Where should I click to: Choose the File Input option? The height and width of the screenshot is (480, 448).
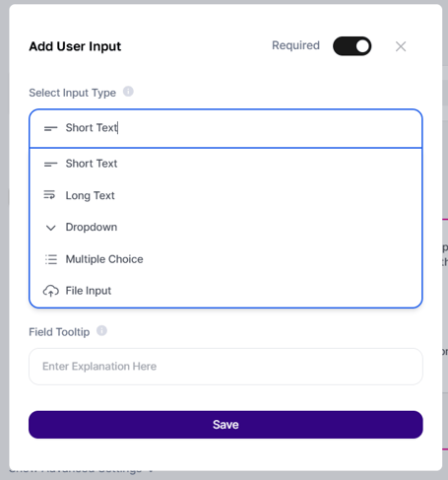(x=225, y=291)
